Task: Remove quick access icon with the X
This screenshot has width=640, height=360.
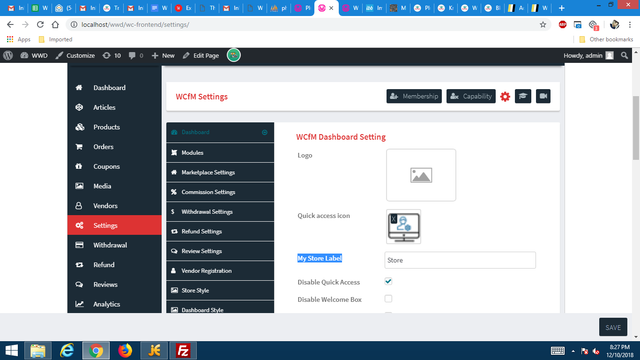Action: (x=393, y=219)
